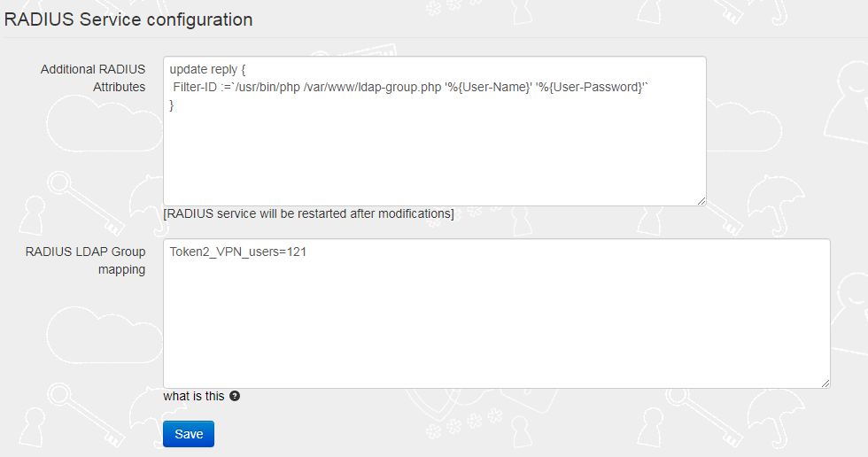This screenshot has width=868, height=457.
Task: Grab the LDAP Group mapping resize handle
Action: 825,383
